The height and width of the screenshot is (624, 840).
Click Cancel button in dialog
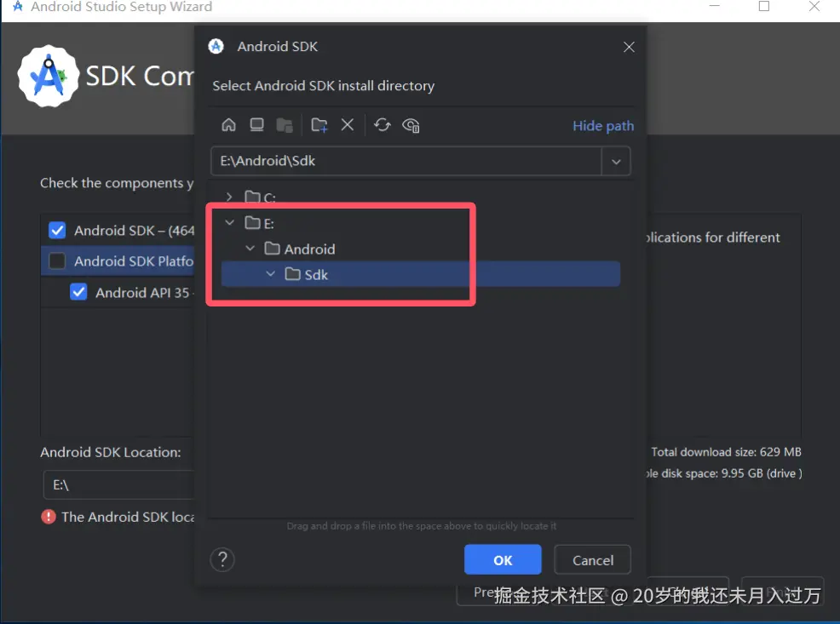click(x=592, y=560)
